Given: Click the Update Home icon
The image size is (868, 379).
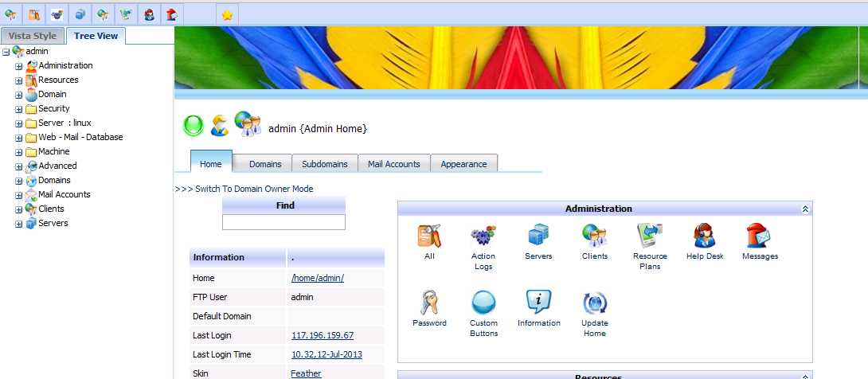Looking at the screenshot, I should point(595,303).
